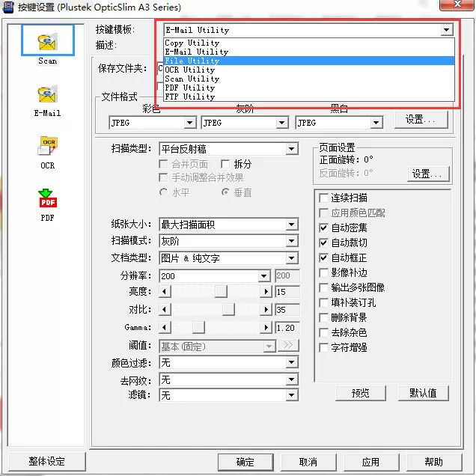
Task: Close the 按键设置 dialog window
Action: 457,4
